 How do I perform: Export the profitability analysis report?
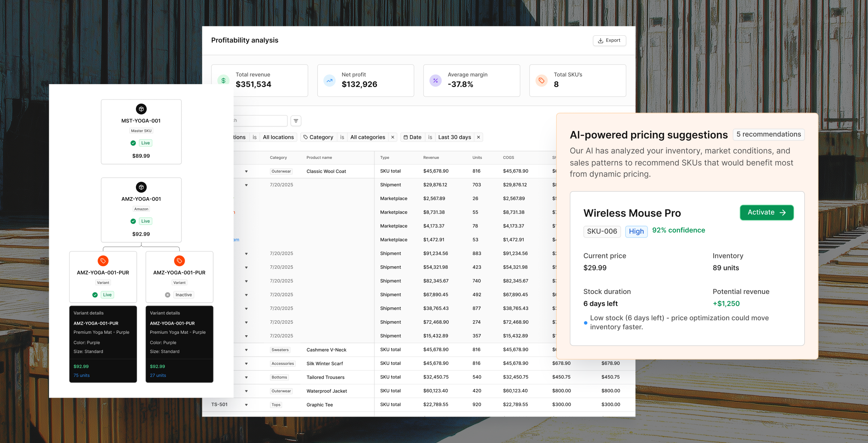pos(609,40)
